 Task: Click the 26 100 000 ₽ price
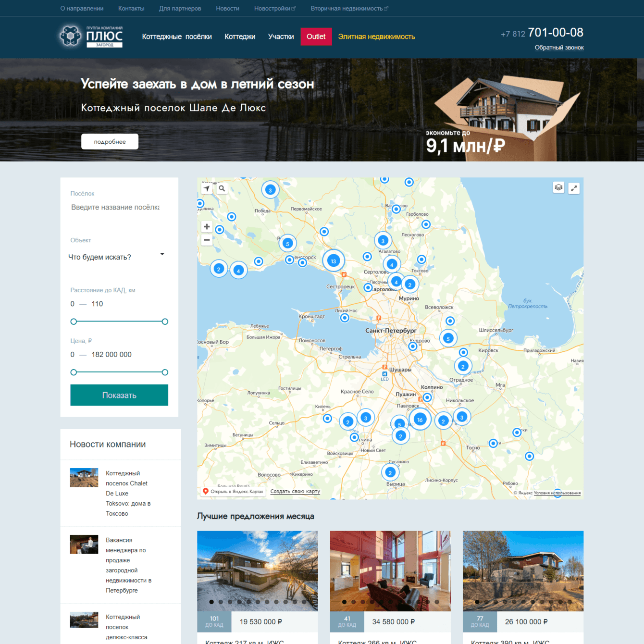click(x=526, y=622)
